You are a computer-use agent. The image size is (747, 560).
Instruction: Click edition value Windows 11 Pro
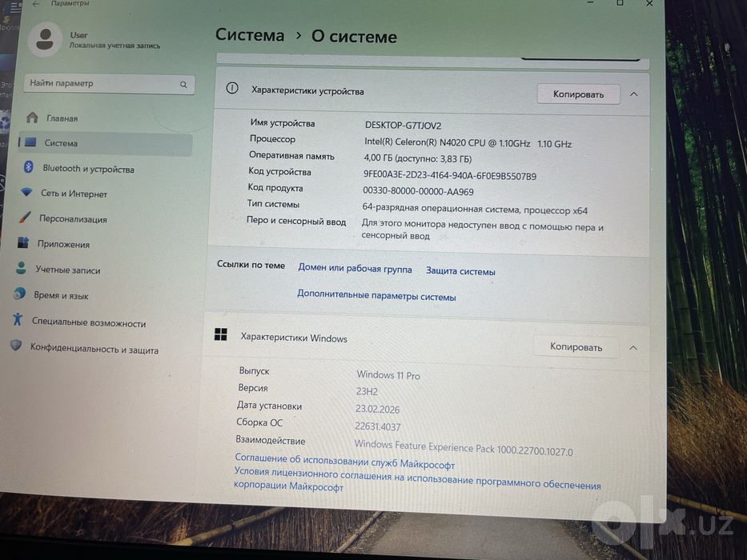coord(388,375)
